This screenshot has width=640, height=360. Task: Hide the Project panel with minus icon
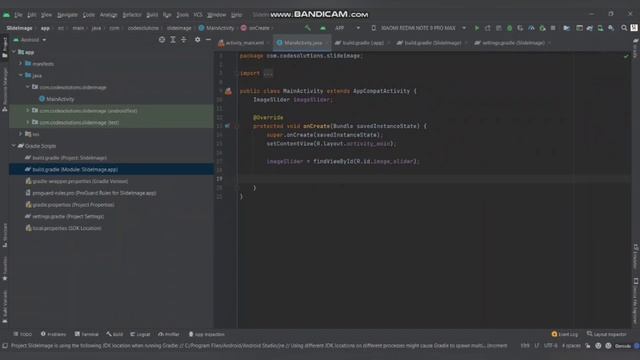pyautogui.click(x=208, y=40)
